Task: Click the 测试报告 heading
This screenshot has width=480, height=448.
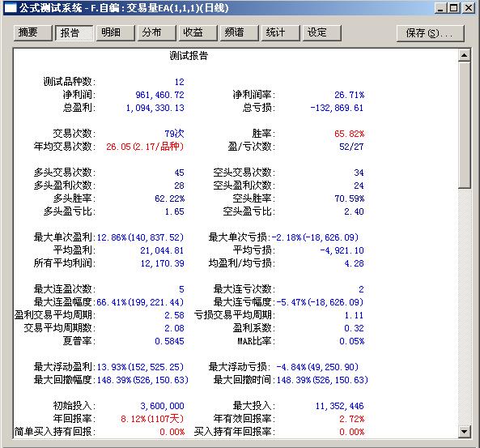Action: pos(189,56)
